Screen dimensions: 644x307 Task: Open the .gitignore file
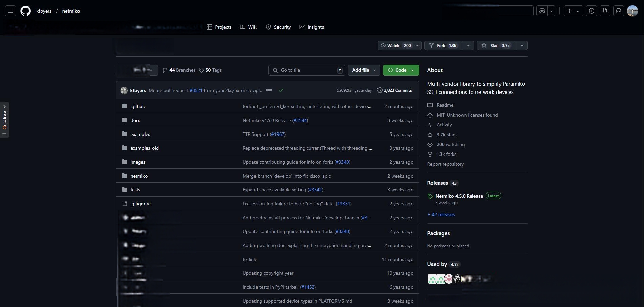click(x=140, y=204)
